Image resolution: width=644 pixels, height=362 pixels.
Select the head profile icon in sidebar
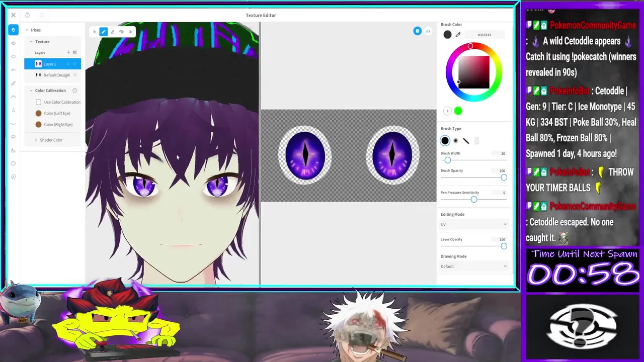click(14, 176)
